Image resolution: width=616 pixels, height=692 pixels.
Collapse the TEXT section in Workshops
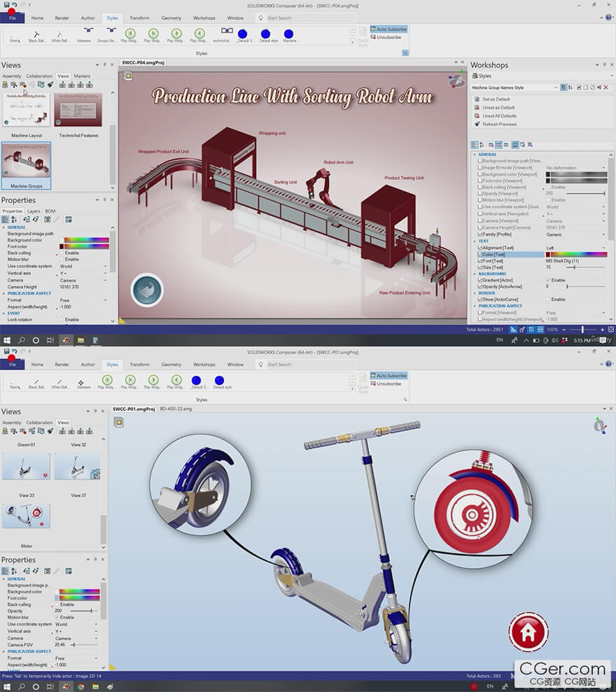pos(475,241)
